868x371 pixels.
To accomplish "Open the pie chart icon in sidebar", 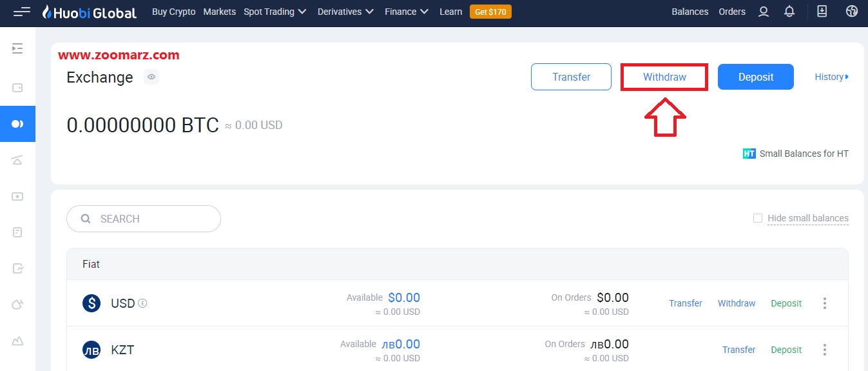I will 17,305.
